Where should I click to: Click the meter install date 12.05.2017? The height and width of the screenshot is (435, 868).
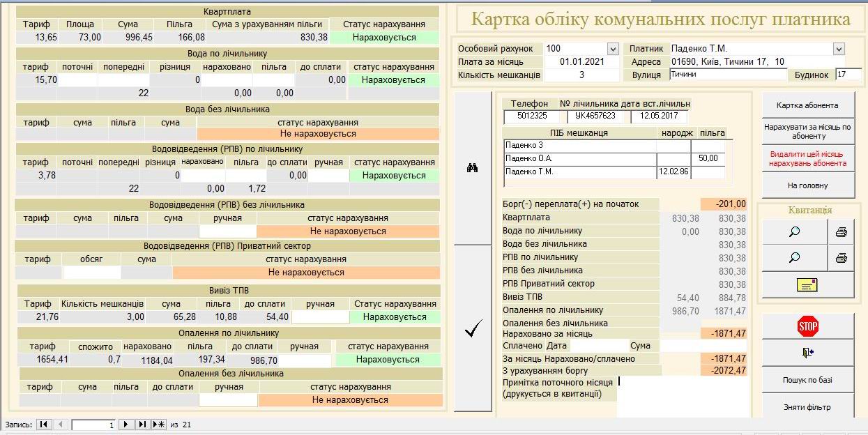coord(659,116)
